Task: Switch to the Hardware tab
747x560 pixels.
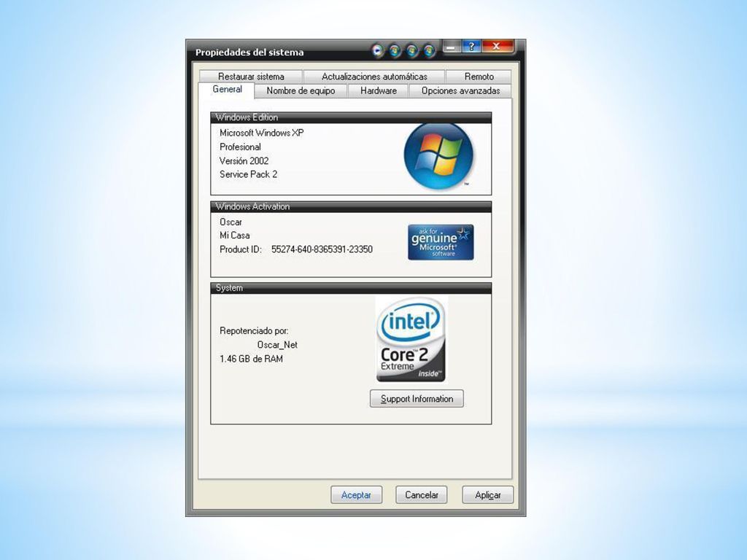Action: pos(379,90)
